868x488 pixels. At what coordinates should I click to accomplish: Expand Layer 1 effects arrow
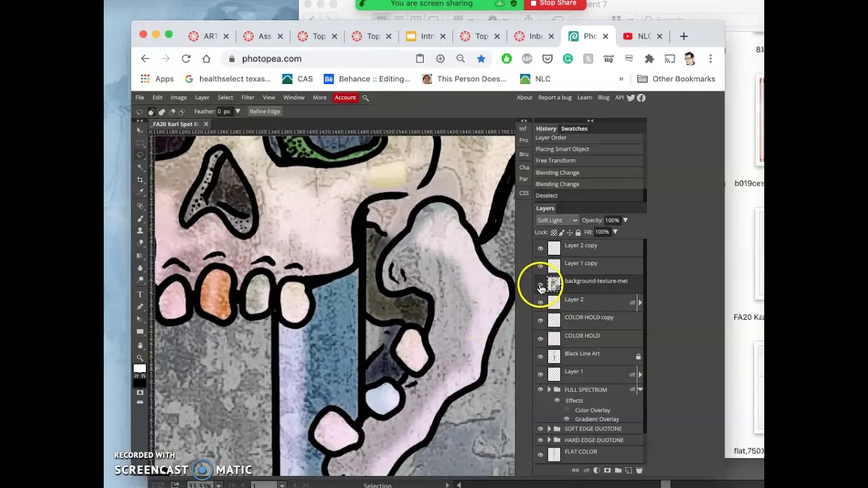pos(640,374)
